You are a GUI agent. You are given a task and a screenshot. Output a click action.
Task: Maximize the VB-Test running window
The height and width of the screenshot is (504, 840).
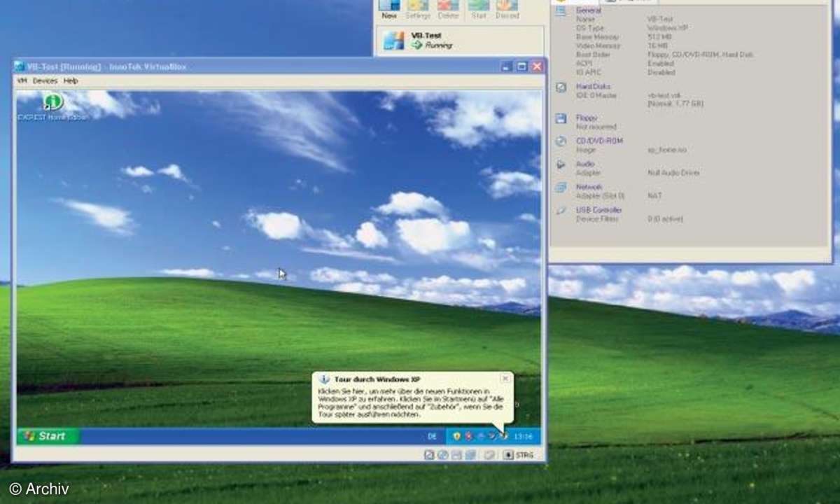pos(521,66)
